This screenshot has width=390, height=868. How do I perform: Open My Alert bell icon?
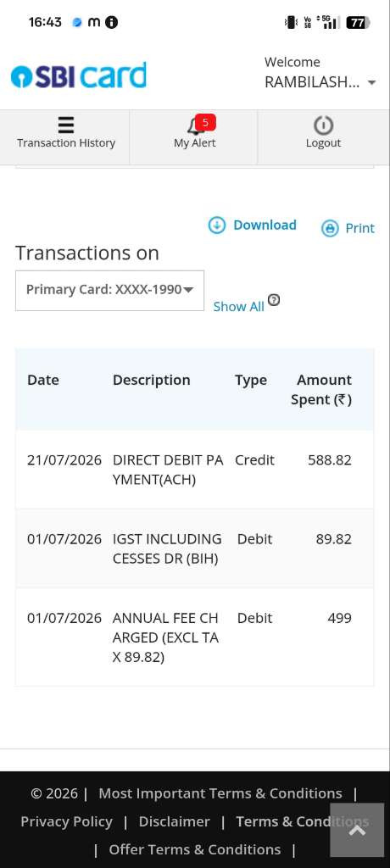(195, 126)
